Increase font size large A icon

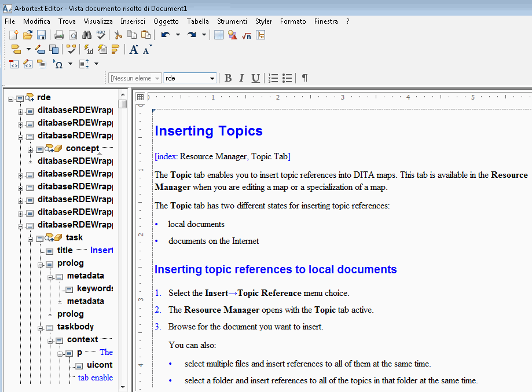point(134,50)
